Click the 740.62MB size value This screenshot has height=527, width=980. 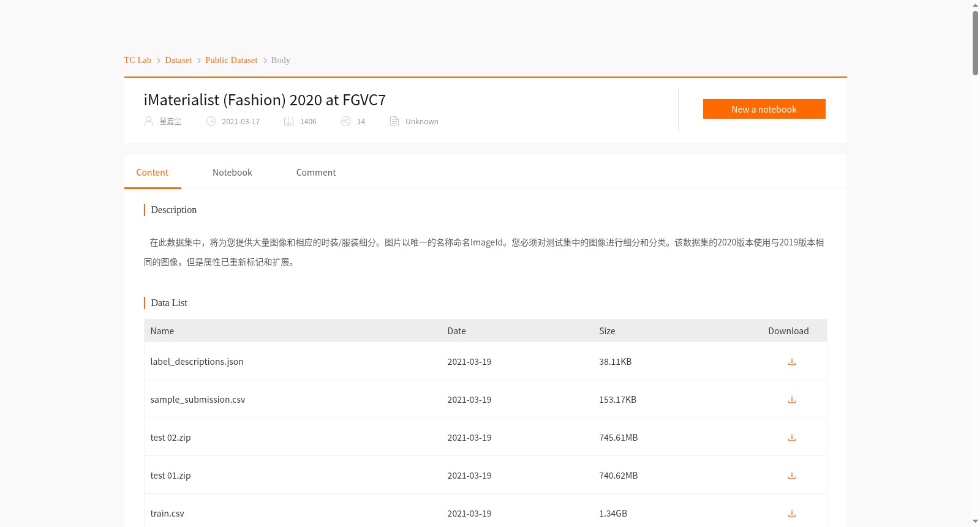[619, 476]
